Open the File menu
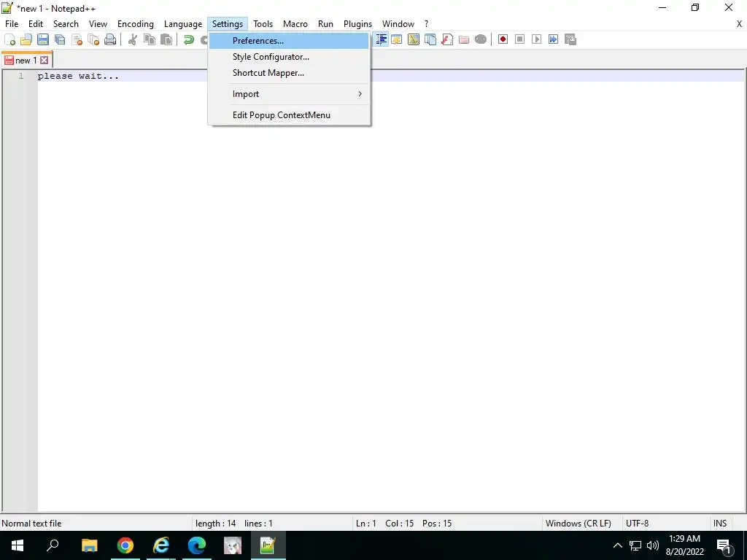This screenshot has height=560, width=747. [12, 24]
